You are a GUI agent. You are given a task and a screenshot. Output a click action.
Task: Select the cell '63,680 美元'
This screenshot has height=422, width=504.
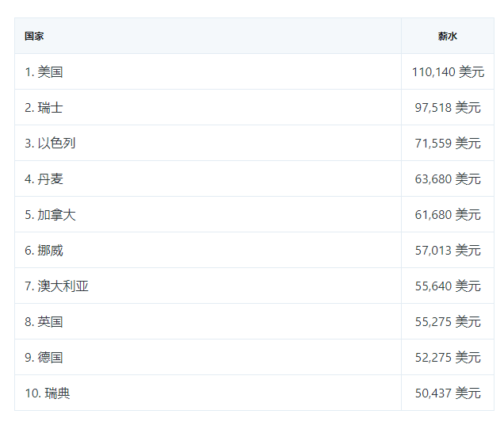(448, 178)
